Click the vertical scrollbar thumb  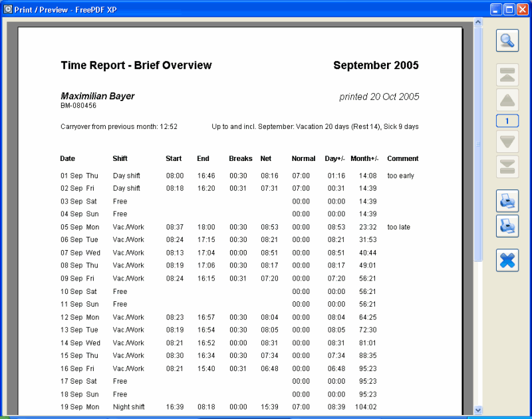pos(477,143)
